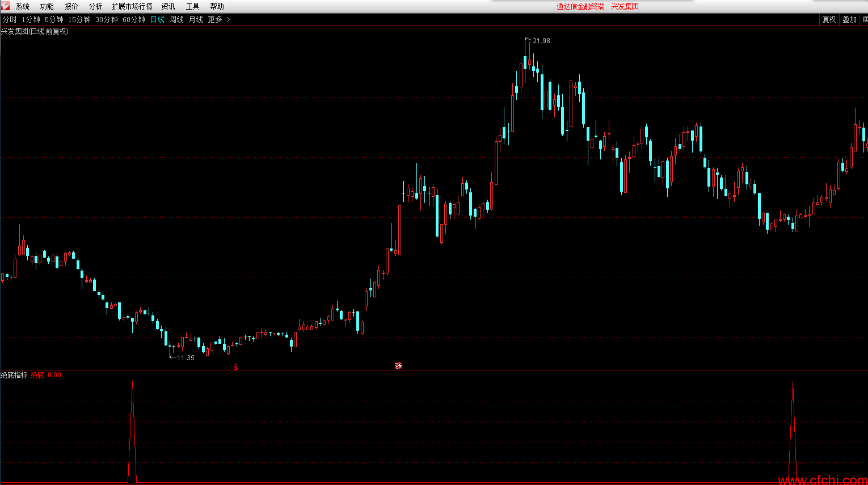868x485 pixels.
Task: Click the 兴发集团(日线.前复权) chart title
Action: pos(35,31)
